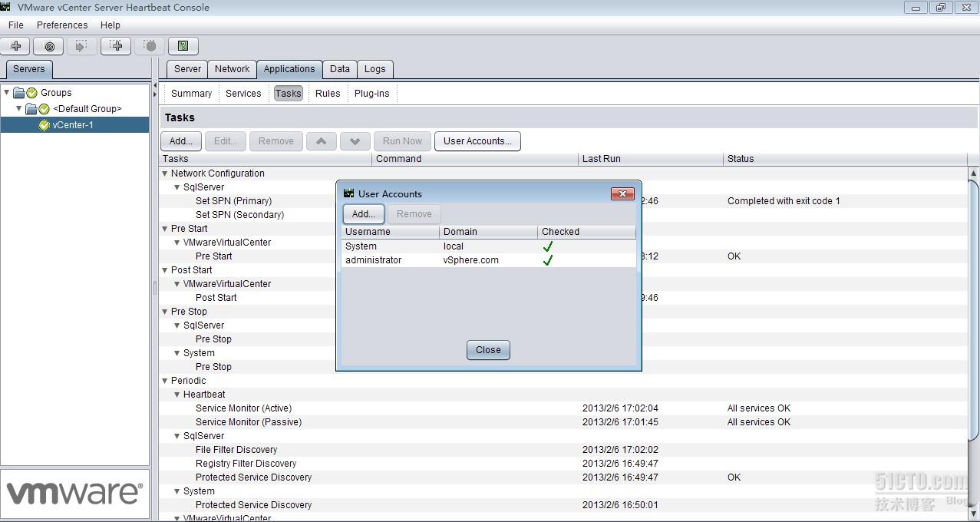Select the Post Start task under VMwareVirtualCenter
This screenshot has width=980, height=522.
pyautogui.click(x=216, y=298)
